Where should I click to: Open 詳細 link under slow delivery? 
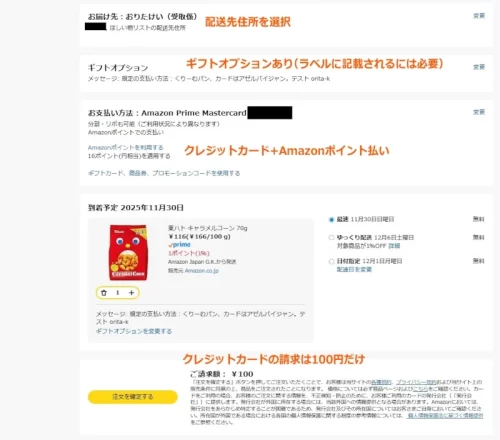coord(394,246)
